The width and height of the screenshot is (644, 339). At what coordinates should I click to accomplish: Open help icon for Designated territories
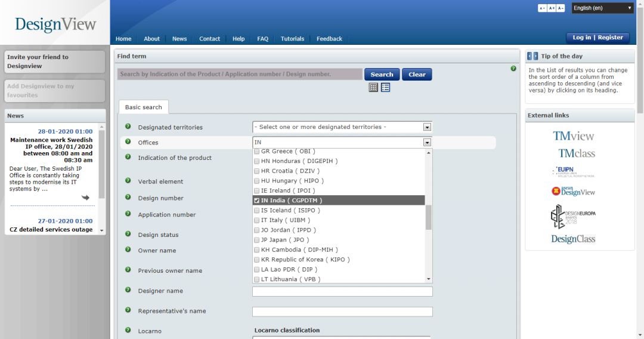coord(128,126)
